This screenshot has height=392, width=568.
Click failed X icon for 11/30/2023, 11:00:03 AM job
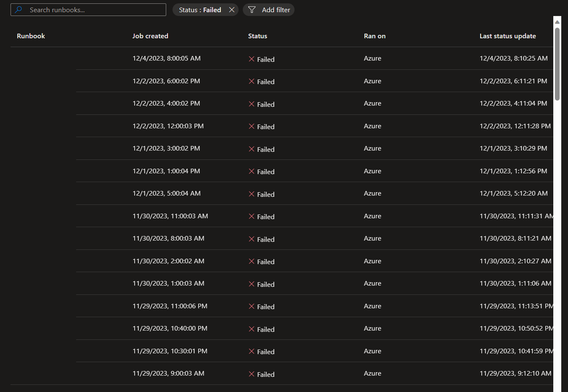252,216
